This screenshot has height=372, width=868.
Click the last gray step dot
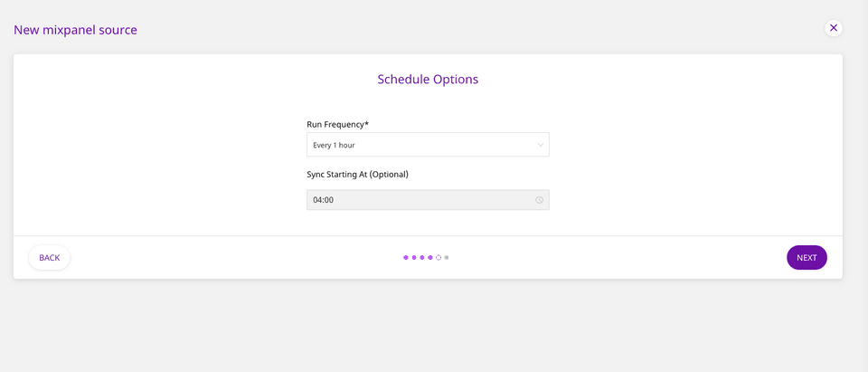click(447, 258)
